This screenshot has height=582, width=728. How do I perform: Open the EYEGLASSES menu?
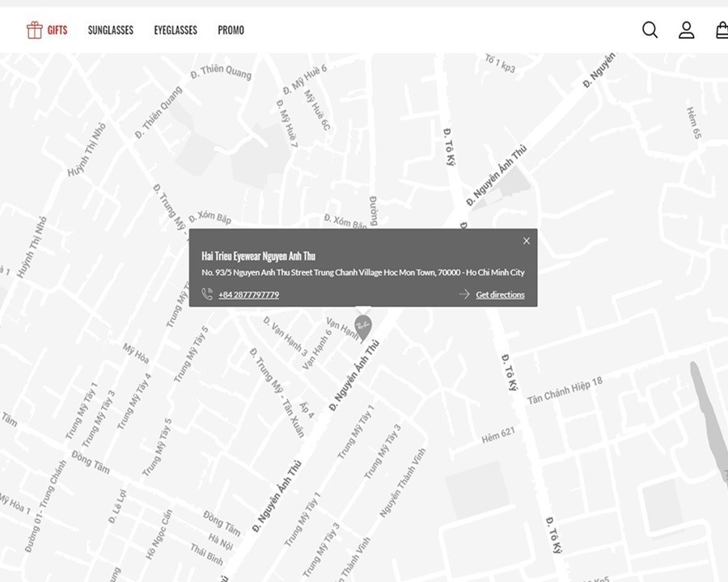[176, 30]
